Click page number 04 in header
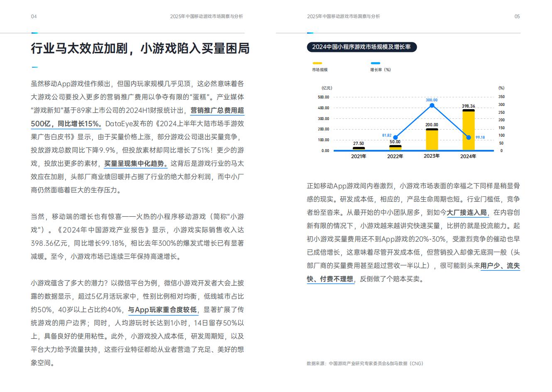 pyautogui.click(x=34, y=16)
